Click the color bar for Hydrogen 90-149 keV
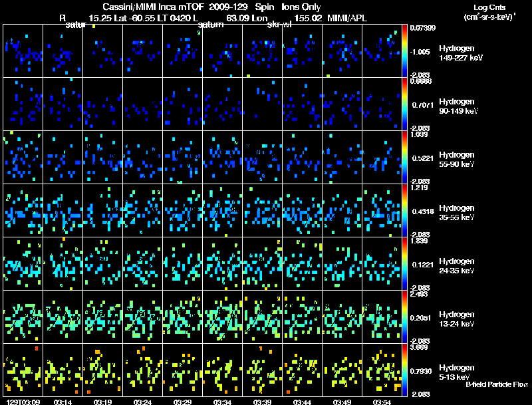Image resolution: width=532 pixels, height=405 pixels. coord(406,104)
